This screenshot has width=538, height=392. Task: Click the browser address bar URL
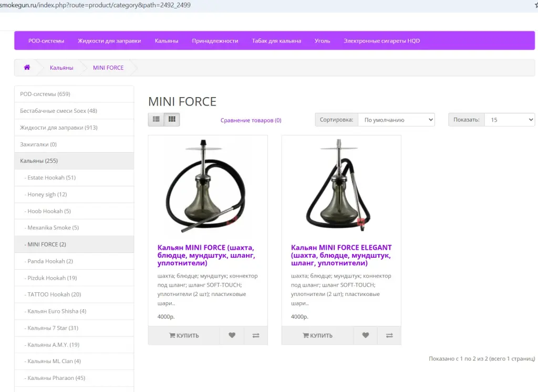96,5
